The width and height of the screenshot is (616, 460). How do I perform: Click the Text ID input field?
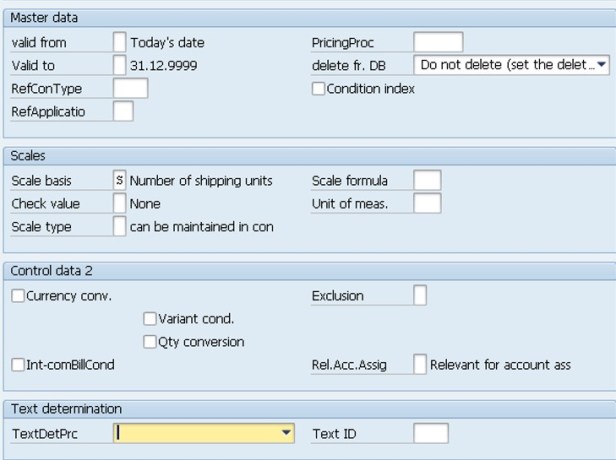point(430,433)
